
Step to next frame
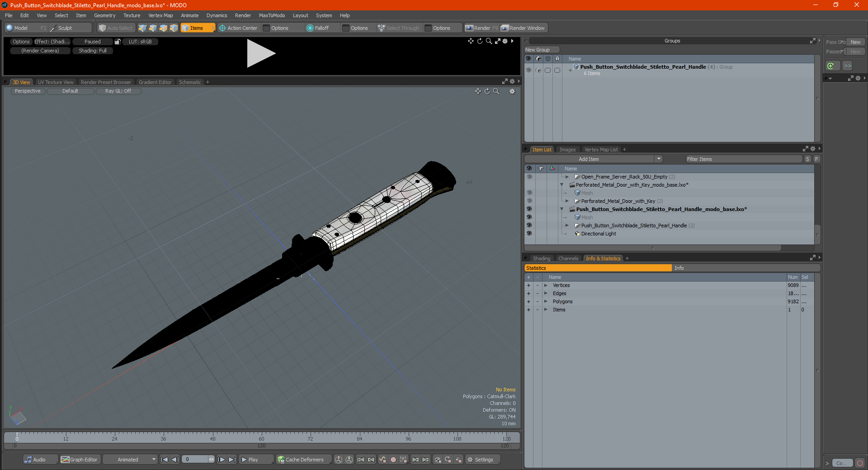(222, 460)
